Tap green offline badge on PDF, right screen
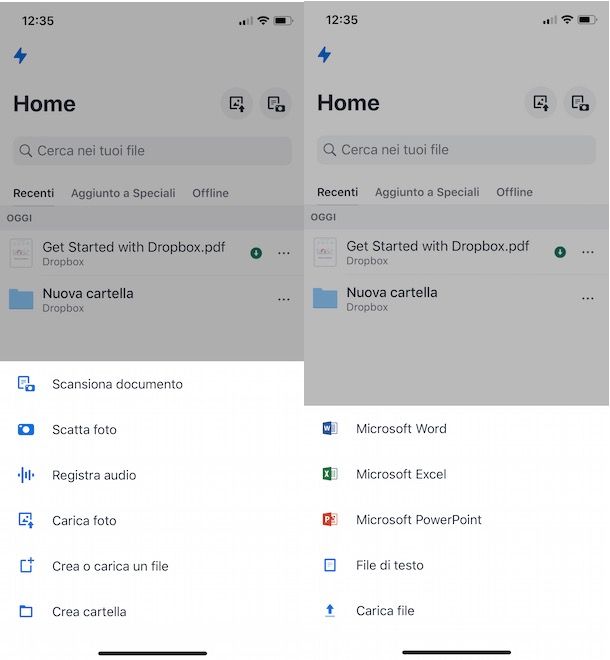The image size is (610, 660). click(560, 253)
